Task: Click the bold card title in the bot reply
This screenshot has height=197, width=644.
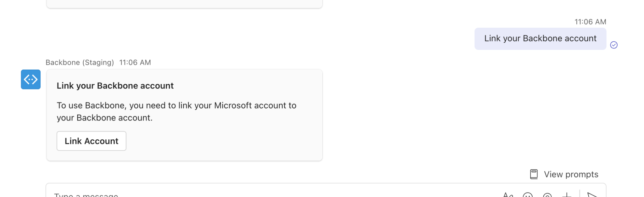Action: pyautogui.click(x=115, y=86)
